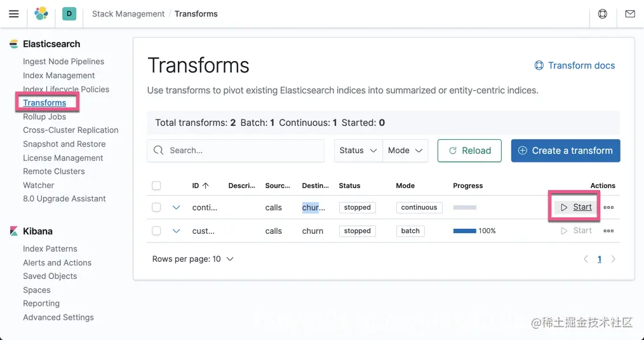This screenshot has width=644, height=340.
Task: Click the 100% progress bar
Action: (x=465, y=231)
